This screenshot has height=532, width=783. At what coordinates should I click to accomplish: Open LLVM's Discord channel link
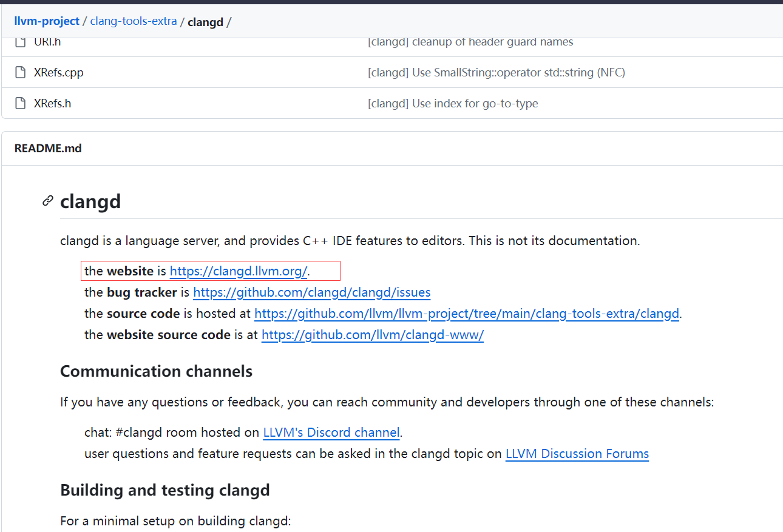331,433
